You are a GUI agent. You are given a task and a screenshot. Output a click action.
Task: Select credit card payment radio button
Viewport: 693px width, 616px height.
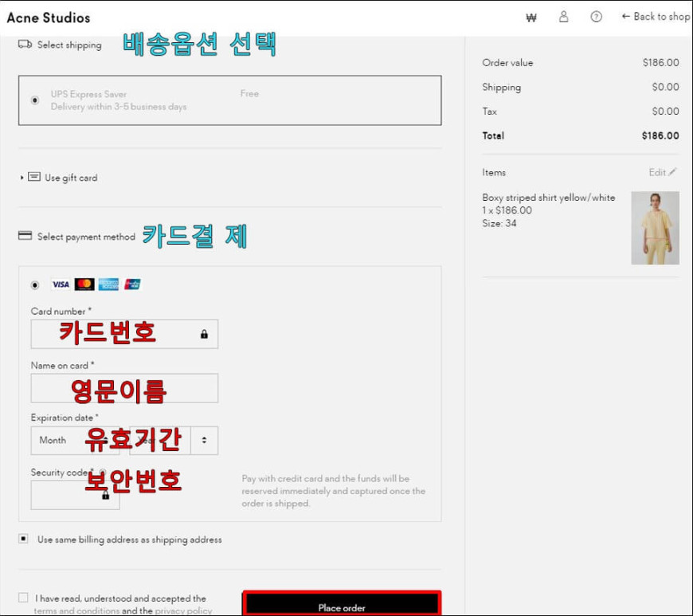coord(35,284)
